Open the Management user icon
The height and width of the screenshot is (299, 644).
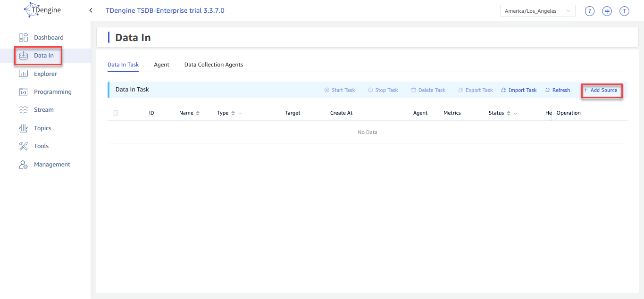[x=23, y=165]
